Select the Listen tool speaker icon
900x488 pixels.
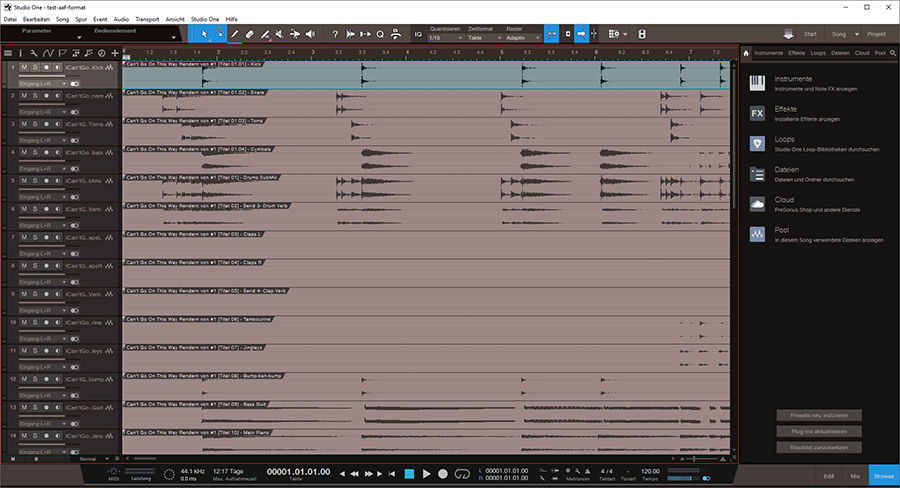[x=310, y=34]
